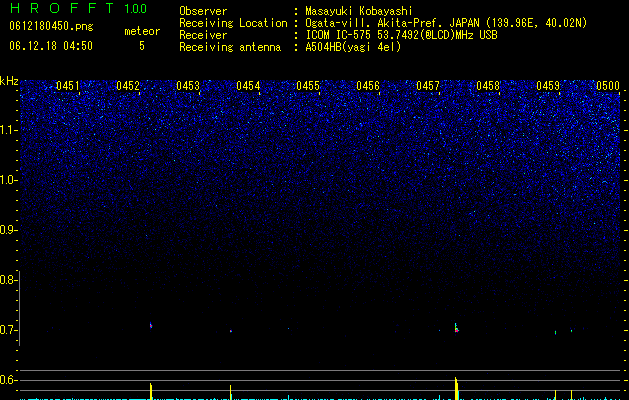Click the 0500 end time label
Image resolution: width=629 pixels, height=400 pixels.
(x=608, y=86)
